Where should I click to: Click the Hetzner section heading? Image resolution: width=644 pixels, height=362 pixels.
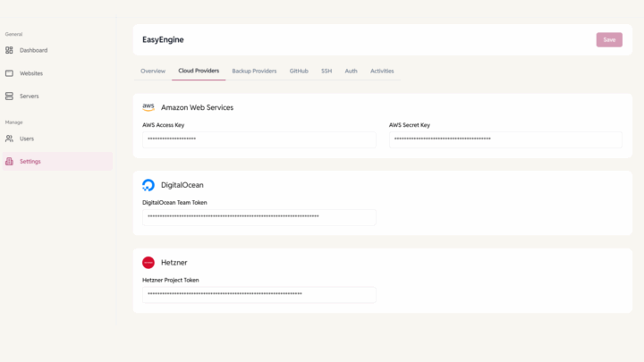174,263
